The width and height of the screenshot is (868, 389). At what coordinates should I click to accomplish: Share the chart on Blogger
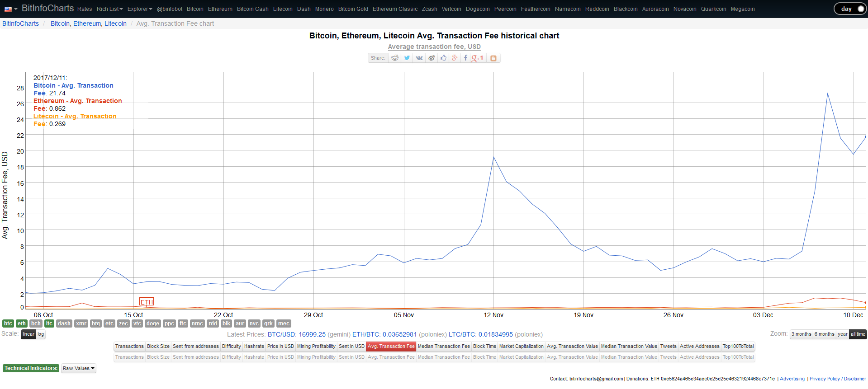[493, 58]
